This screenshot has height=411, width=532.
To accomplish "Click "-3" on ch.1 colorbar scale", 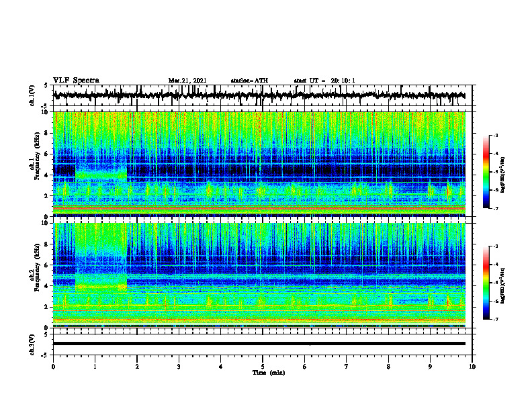I will [x=496, y=135].
